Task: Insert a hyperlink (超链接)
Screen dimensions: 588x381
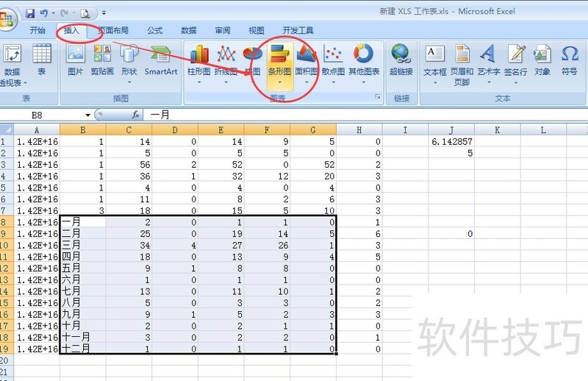Action: (401, 61)
